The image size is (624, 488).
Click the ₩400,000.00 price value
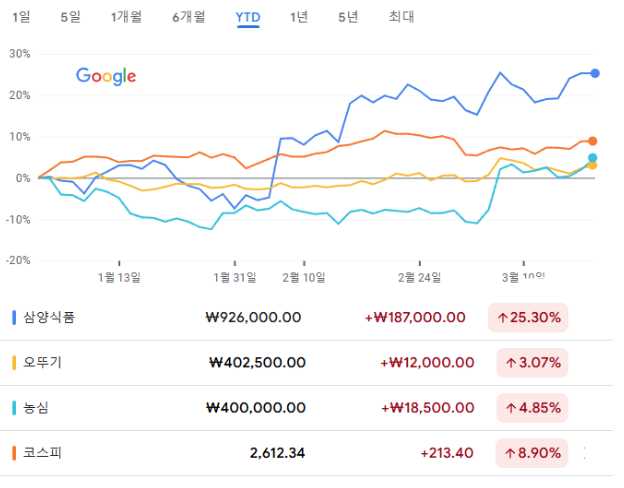[256, 408]
